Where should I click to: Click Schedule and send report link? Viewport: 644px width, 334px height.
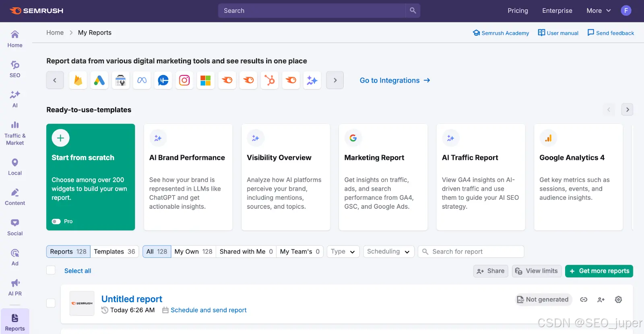(x=208, y=310)
